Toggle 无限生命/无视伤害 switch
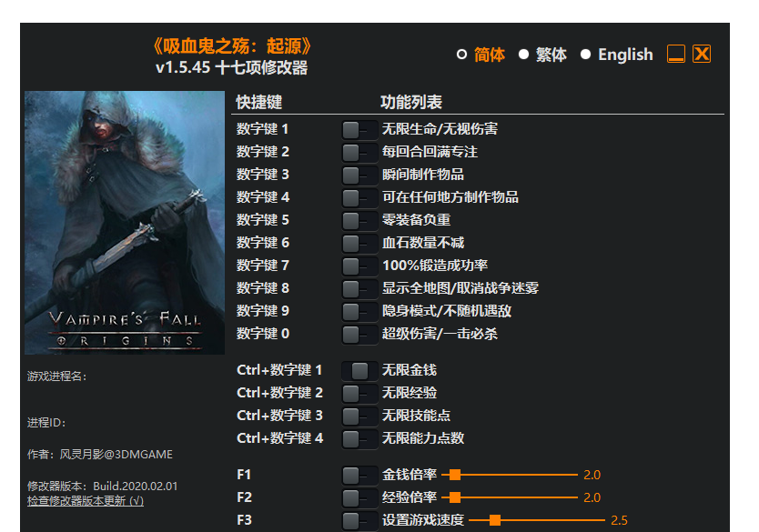Image resolution: width=759 pixels, height=532 pixels. (x=359, y=130)
